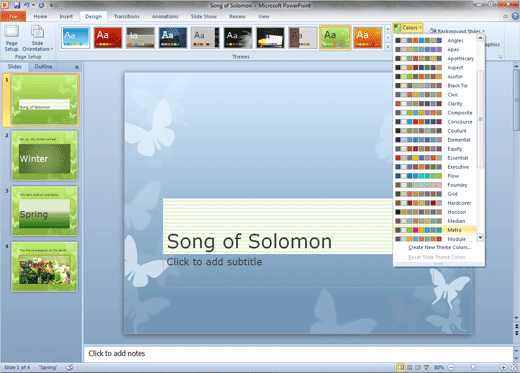Screen dimensions: 520x373
Task: Click the notes field to add notes
Action: [x=298, y=353]
